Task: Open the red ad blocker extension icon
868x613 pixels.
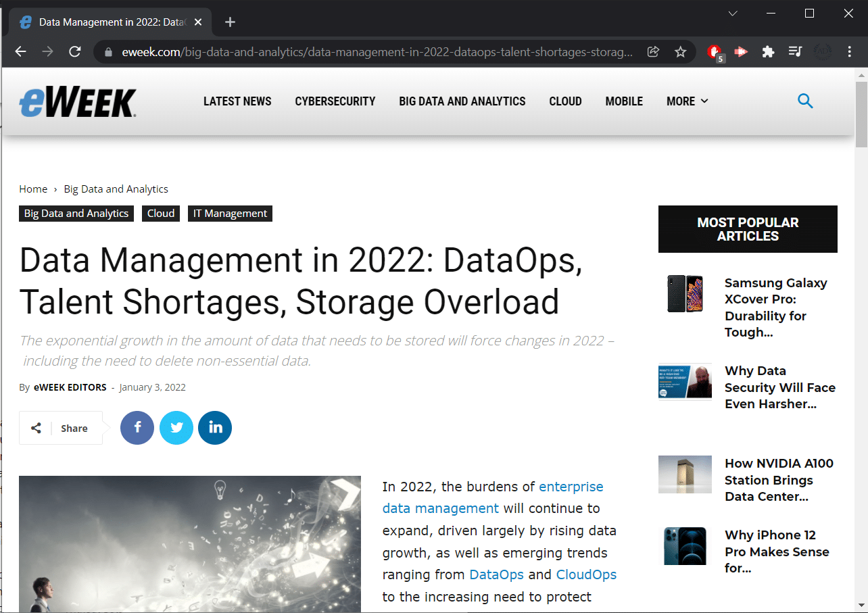Action: pyautogui.click(x=715, y=52)
